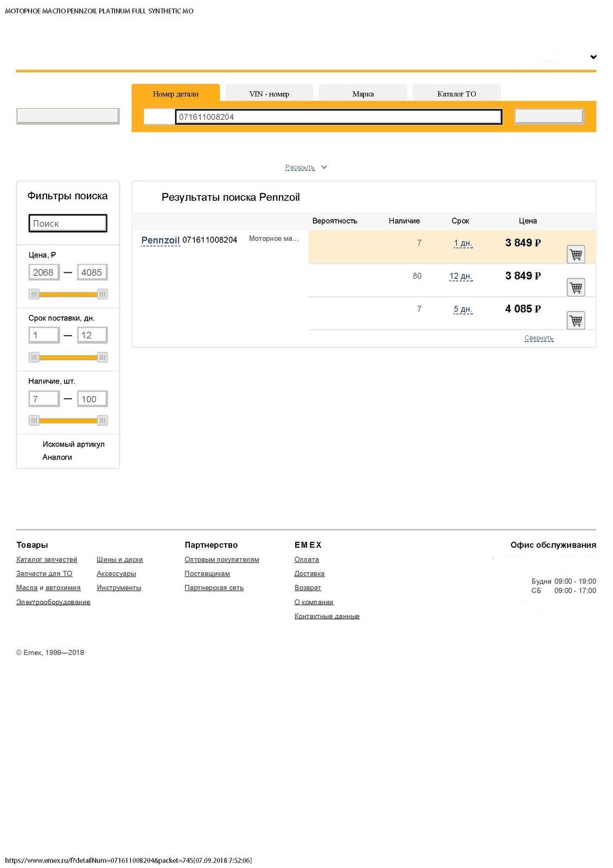Collapse results with Свернуть link
This screenshot has height=868, width=613.
click(539, 338)
